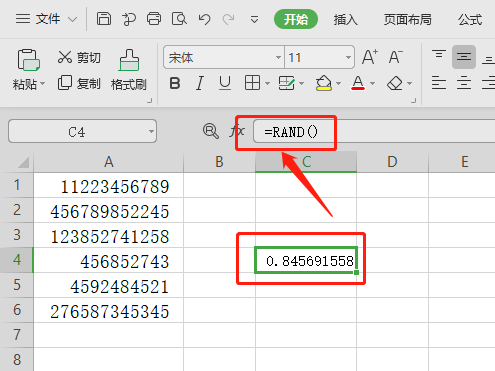Toggle Underline formatting
Image resolution: width=495 pixels, height=371 pixels.
pos(225,83)
